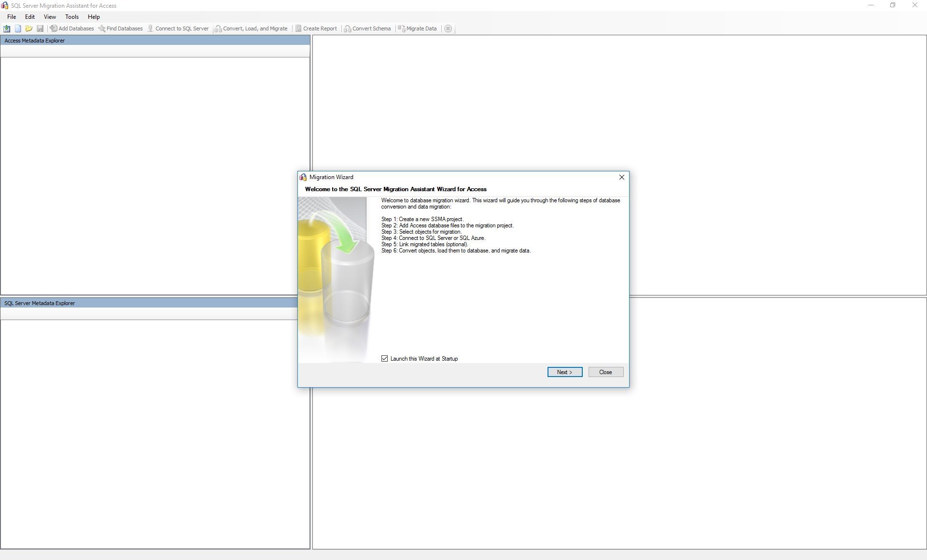Click Find Databases in the toolbar
Image resolution: width=927 pixels, height=560 pixels.
(x=121, y=28)
